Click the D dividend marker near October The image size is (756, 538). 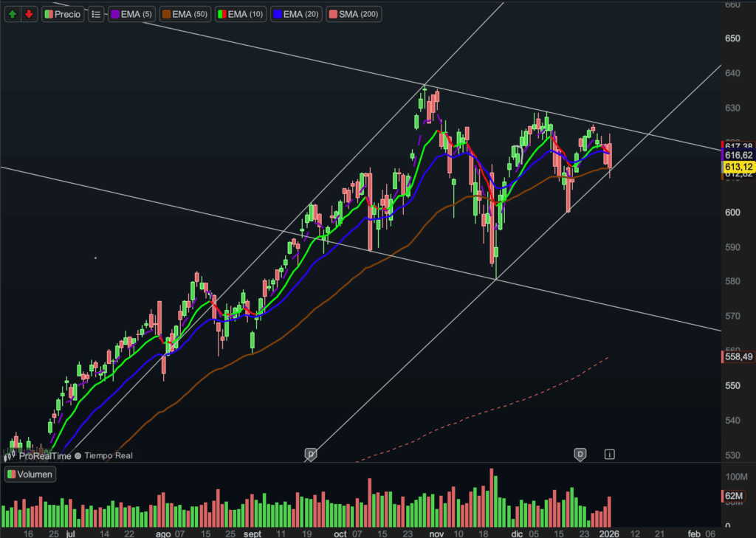pyautogui.click(x=311, y=454)
